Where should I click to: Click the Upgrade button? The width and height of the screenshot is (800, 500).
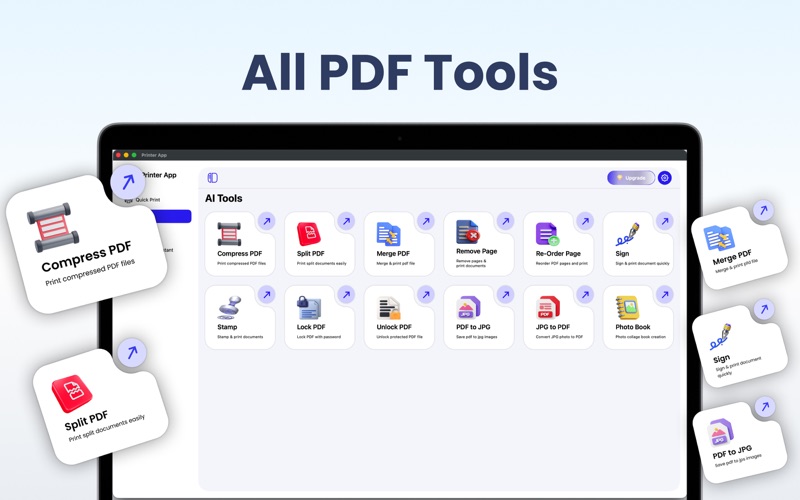(x=631, y=178)
